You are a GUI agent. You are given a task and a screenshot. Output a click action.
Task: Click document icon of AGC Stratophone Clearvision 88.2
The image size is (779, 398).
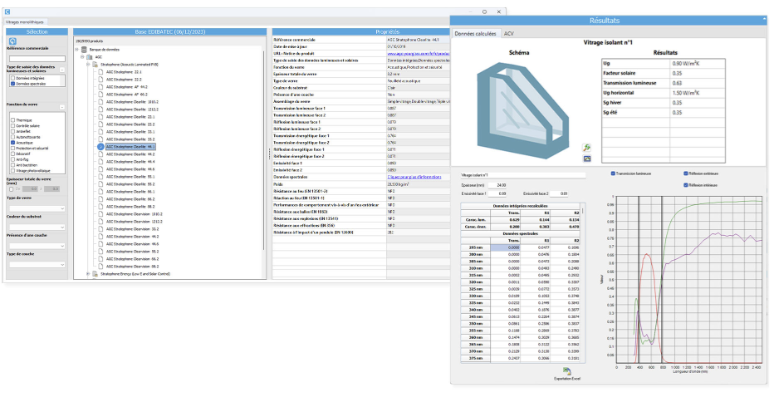click(x=101, y=266)
